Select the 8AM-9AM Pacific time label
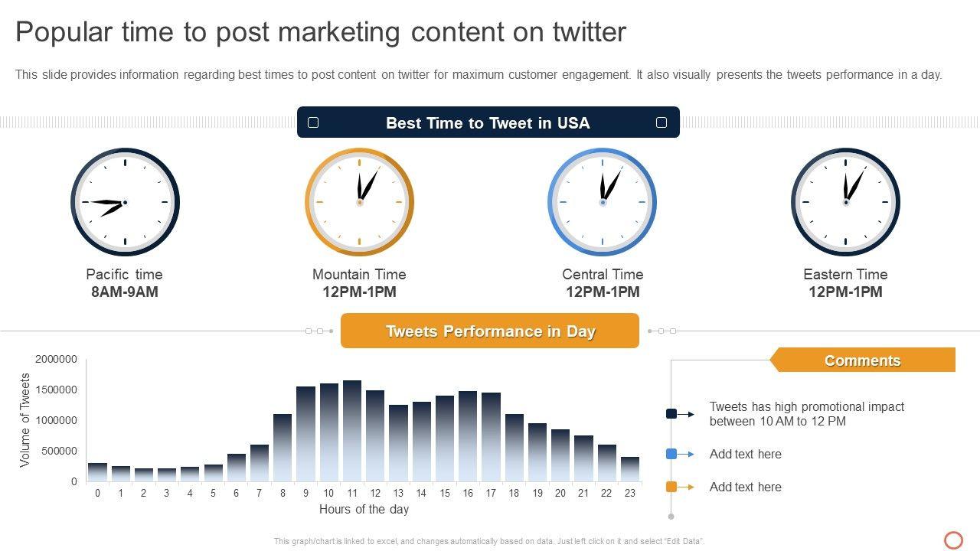Image resolution: width=980 pixels, height=551 pixels. click(x=125, y=292)
